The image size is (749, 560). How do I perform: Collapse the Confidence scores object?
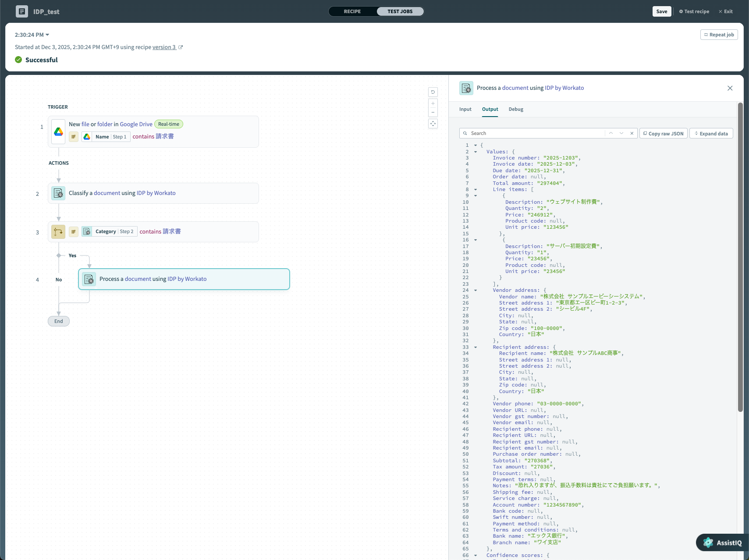pyautogui.click(x=476, y=556)
